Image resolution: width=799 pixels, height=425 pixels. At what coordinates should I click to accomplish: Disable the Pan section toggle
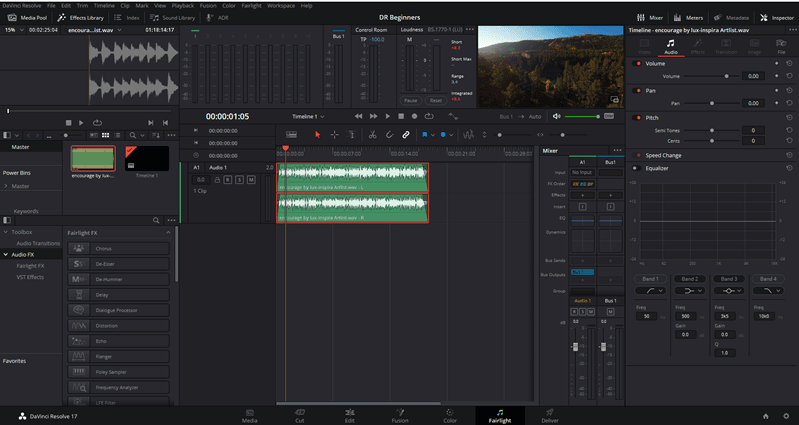[x=637, y=91]
